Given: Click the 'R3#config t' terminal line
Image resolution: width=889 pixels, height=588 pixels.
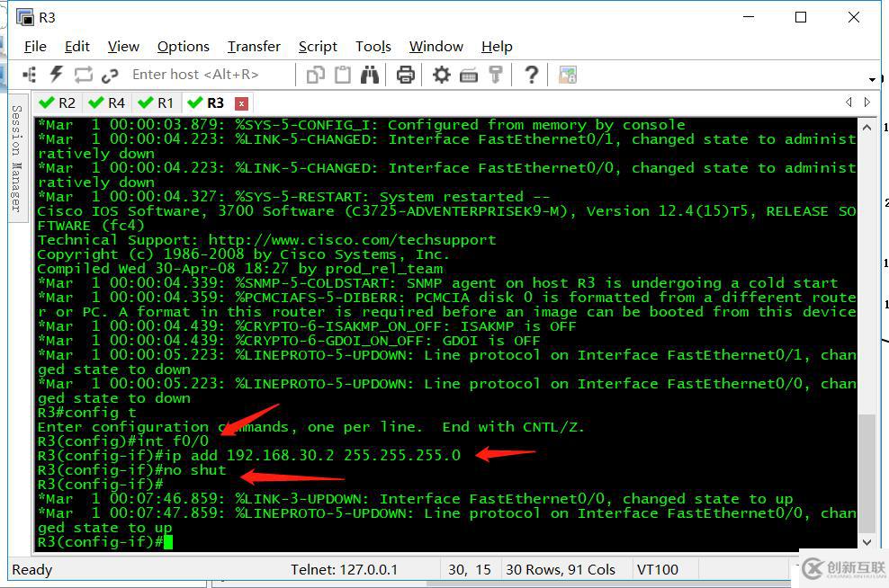Looking at the screenshot, I should [x=86, y=413].
